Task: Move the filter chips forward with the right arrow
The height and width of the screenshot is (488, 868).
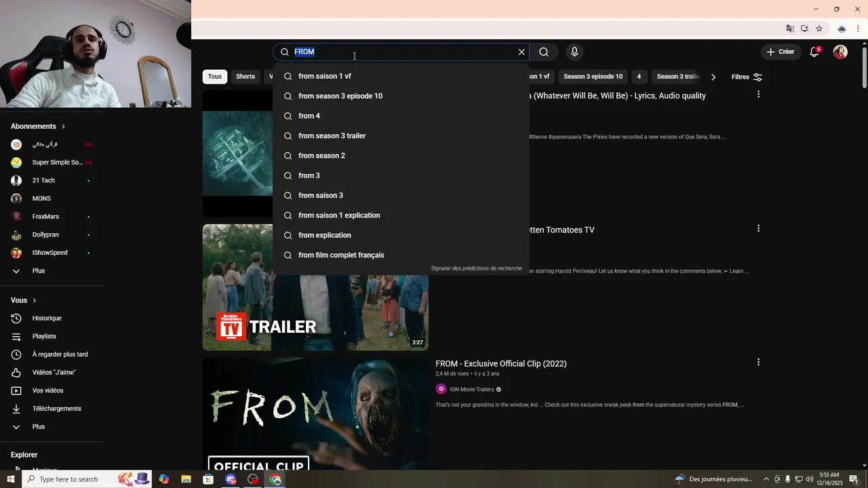Action: point(713,77)
